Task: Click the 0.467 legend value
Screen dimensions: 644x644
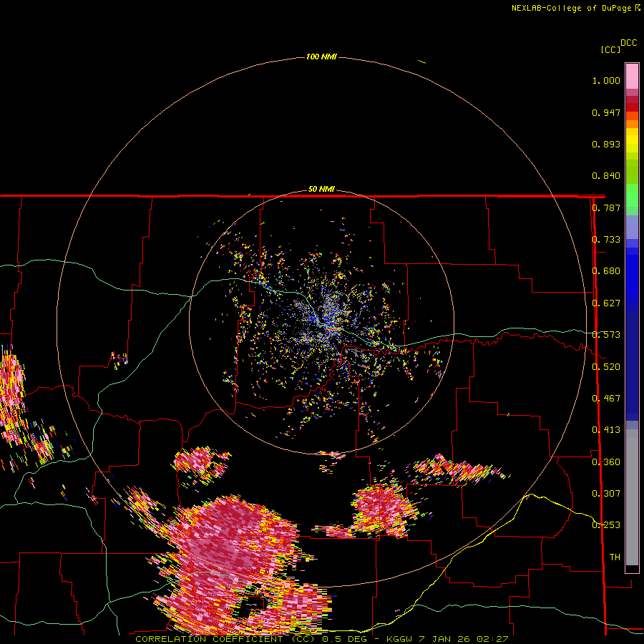Action: (x=606, y=399)
